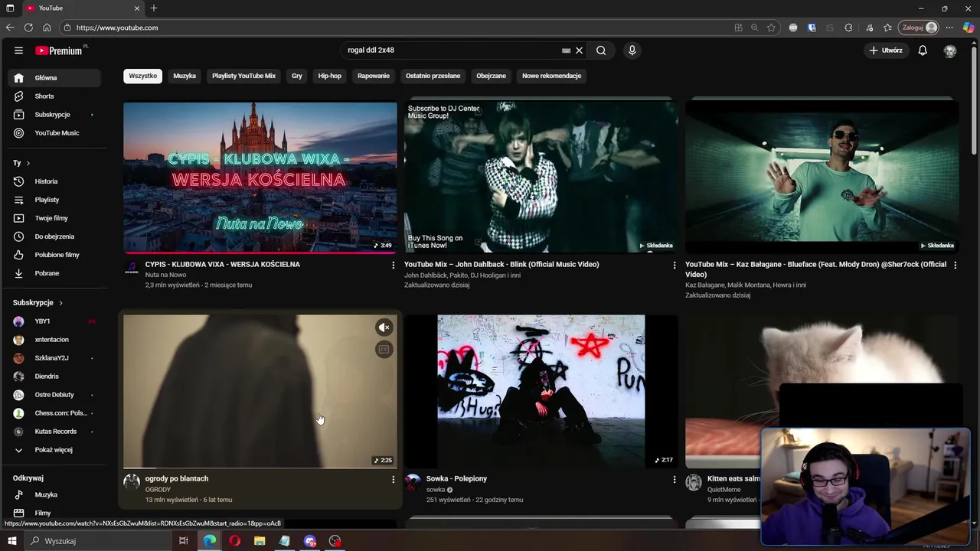Image resolution: width=980 pixels, height=551 pixels.
Task: Open the OGRODY channel avatar
Action: 132,482
